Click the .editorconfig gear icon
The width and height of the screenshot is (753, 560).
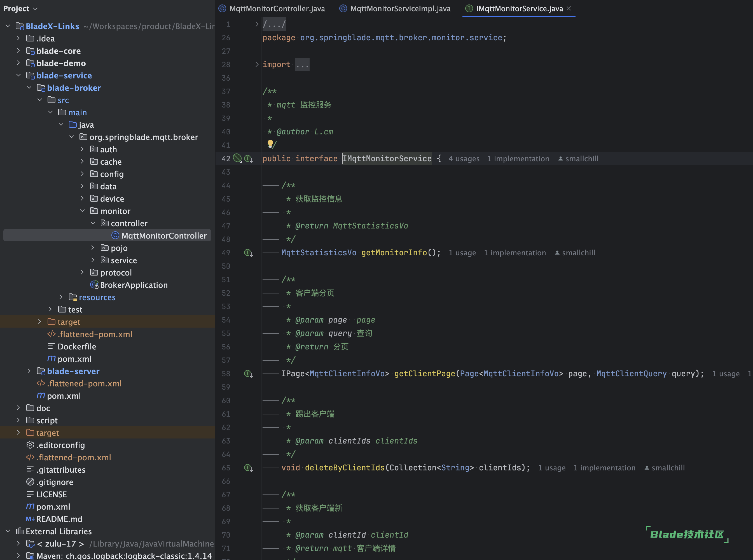pos(30,445)
